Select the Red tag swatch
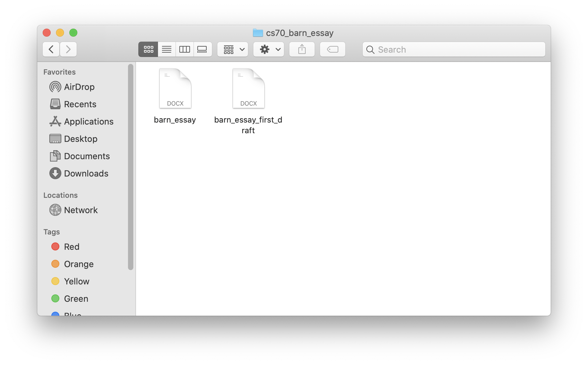The image size is (588, 365). 55,246
